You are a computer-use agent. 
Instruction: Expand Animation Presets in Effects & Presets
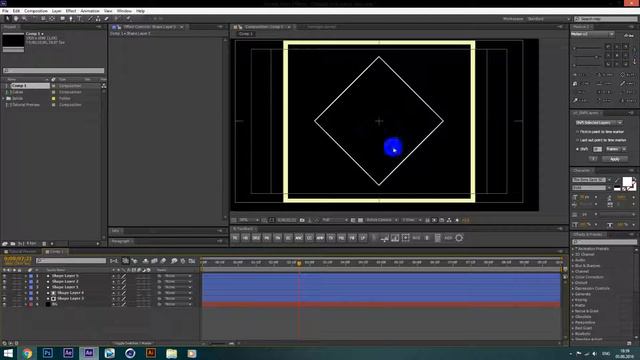(x=573, y=249)
